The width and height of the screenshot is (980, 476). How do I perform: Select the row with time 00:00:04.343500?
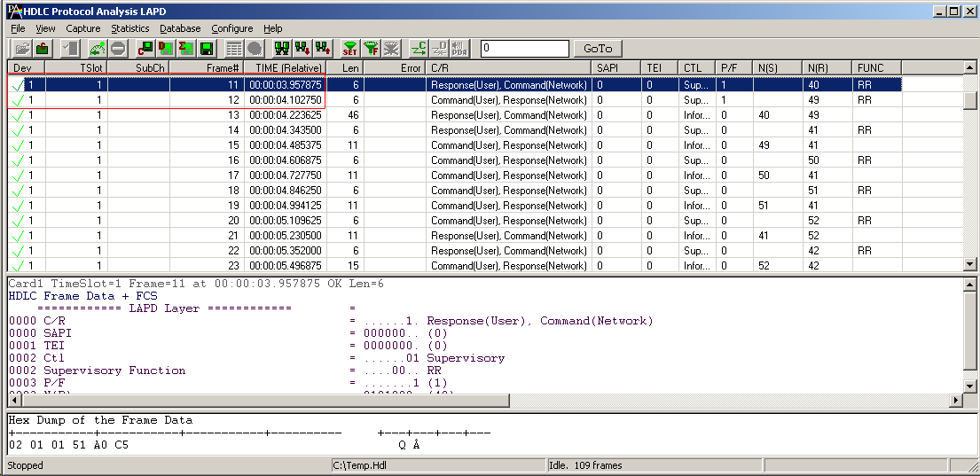coord(454,130)
